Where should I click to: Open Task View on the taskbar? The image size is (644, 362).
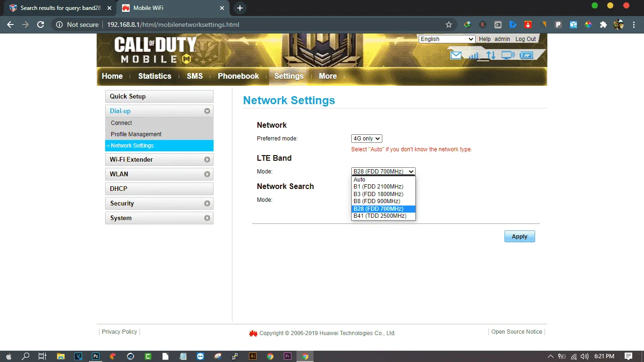(x=42, y=356)
